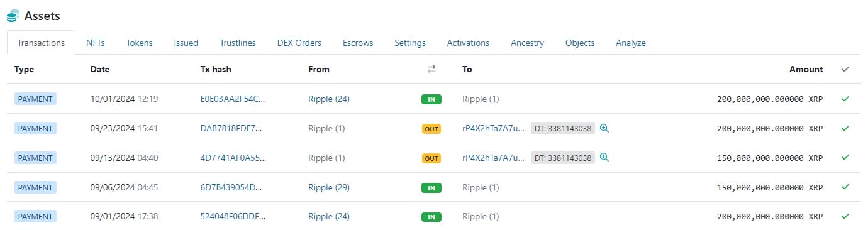Image resolution: width=868 pixels, height=230 pixels.
Task: Open rP4X2hTa7A7u address on 09/23/2024 row
Action: (x=493, y=128)
